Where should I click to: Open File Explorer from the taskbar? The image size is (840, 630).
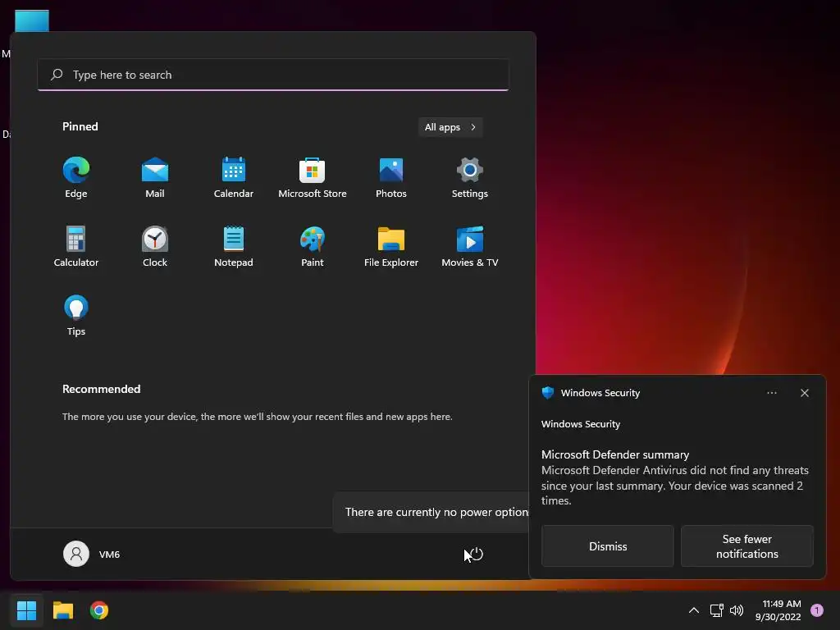tap(62, 610)
